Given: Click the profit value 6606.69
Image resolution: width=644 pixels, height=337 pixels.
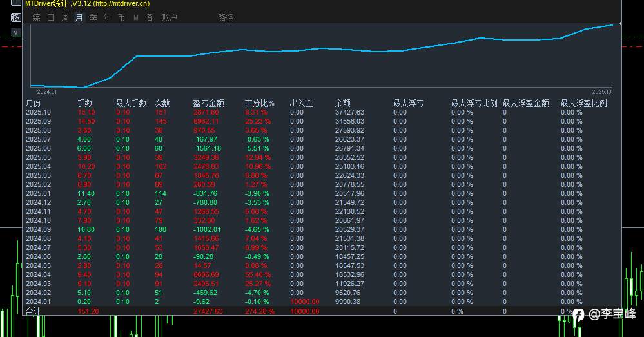Looking at the screenshot, I should (x=206, y=274).
